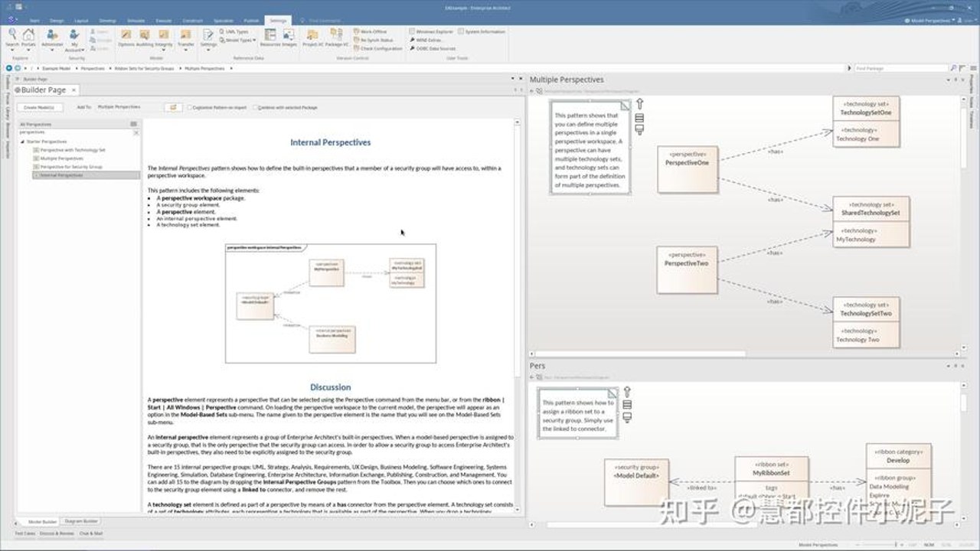The width and height of the screenshot is (980, 551).
Task: Open the Resources icon
Action: [x=270, y=37]
